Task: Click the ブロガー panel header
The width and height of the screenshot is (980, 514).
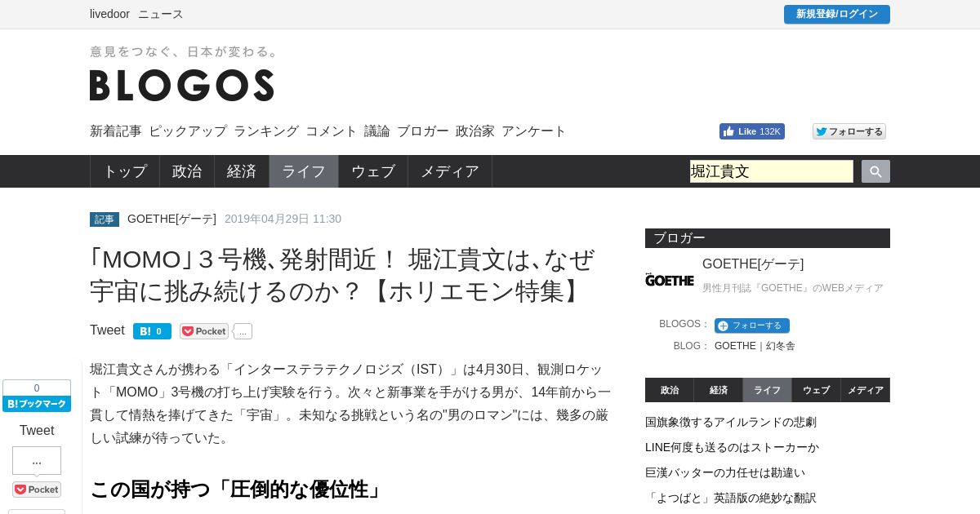Action: point(768,238)
